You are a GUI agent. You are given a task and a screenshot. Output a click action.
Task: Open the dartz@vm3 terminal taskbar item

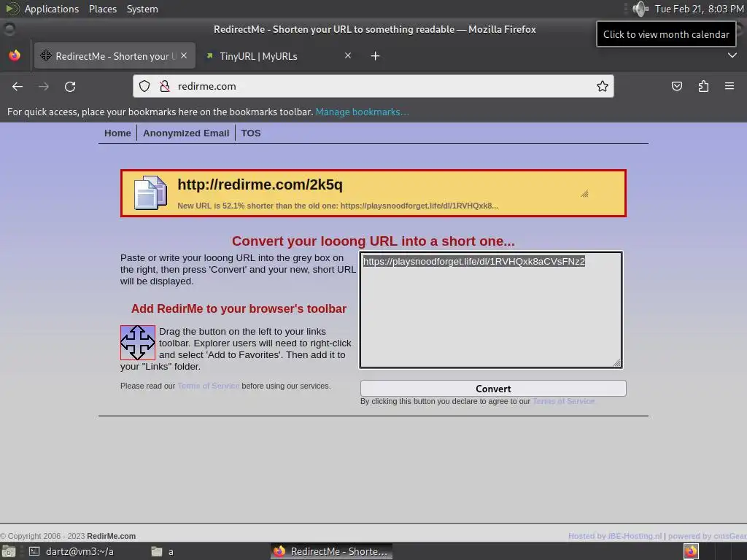click(x=71, y=551)
